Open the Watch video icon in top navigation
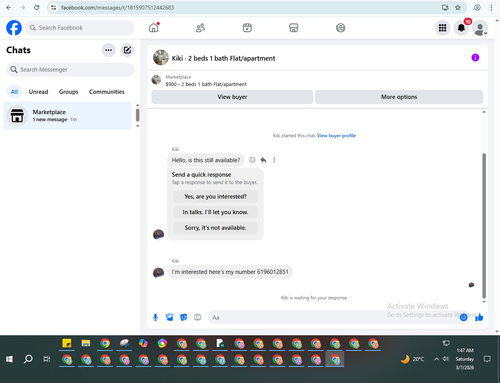The image size is (500, 383). coord(247,28)
